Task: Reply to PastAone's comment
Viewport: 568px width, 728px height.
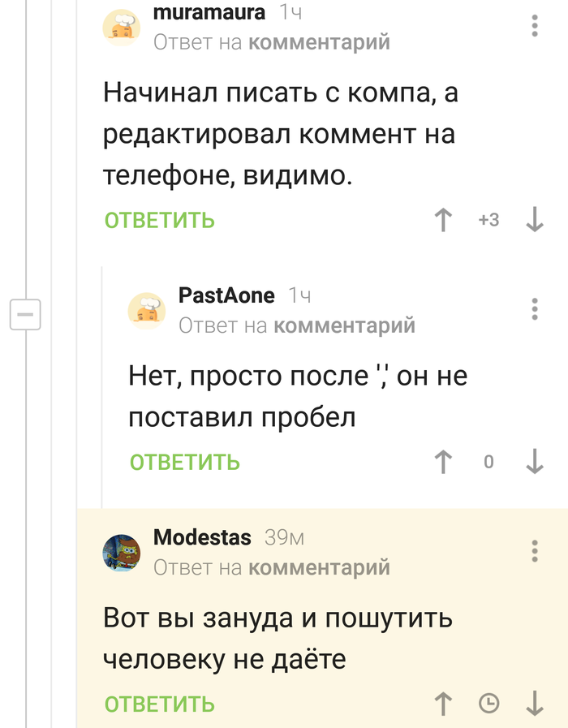Action: (185, 462)
